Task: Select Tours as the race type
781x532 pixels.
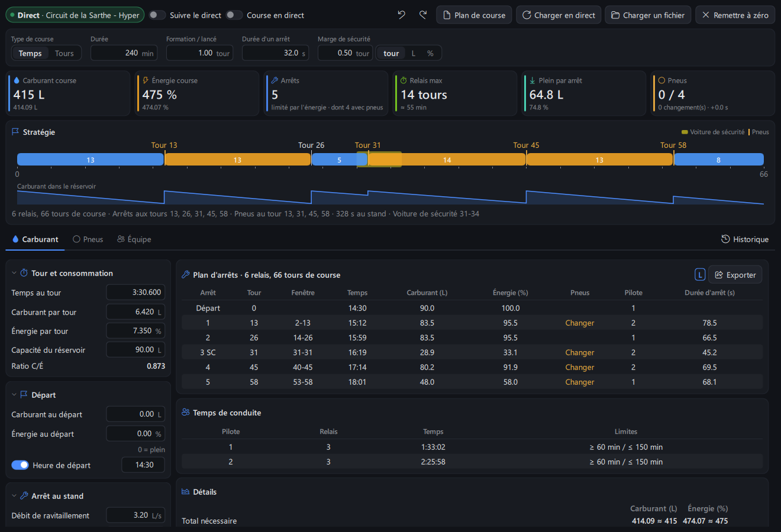Action: (x=64, y=53)
